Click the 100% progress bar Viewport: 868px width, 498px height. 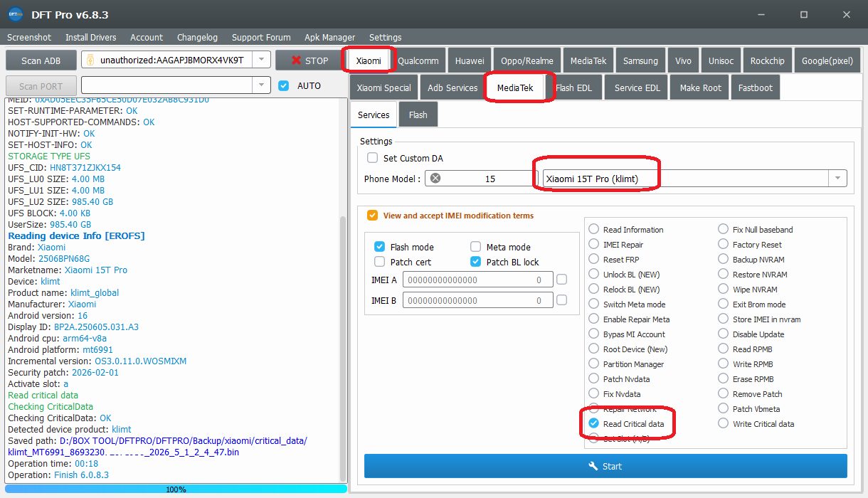[x=176, y=489]
